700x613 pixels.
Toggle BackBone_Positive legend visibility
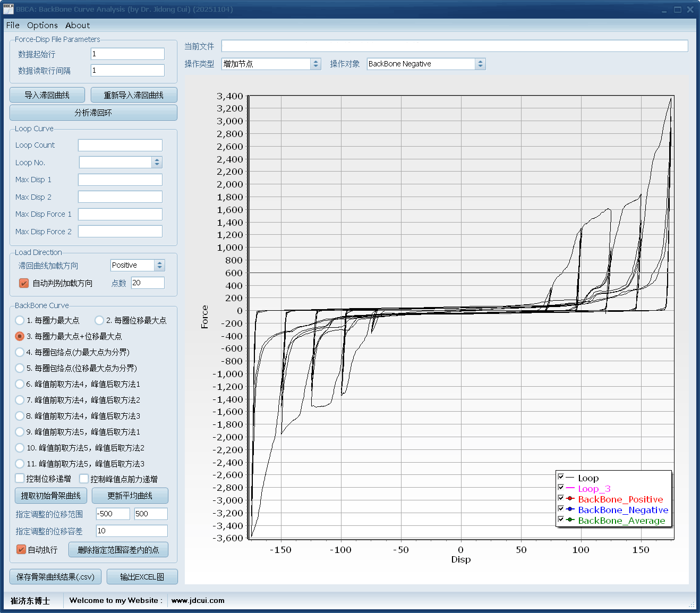coord(561,498)
